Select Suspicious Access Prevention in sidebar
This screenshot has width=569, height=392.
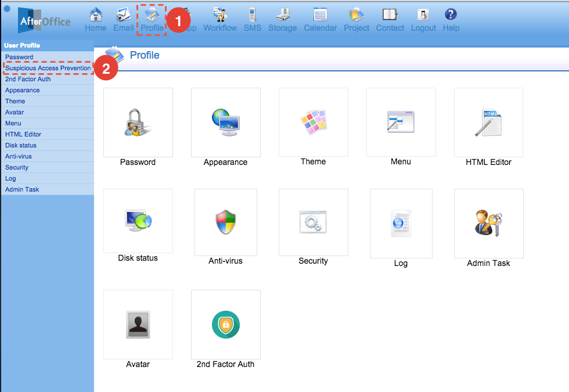coord(48,68)
